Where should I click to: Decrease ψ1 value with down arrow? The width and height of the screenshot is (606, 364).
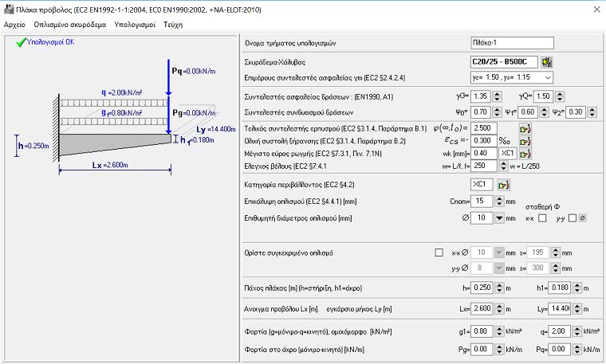pos(544,115)
